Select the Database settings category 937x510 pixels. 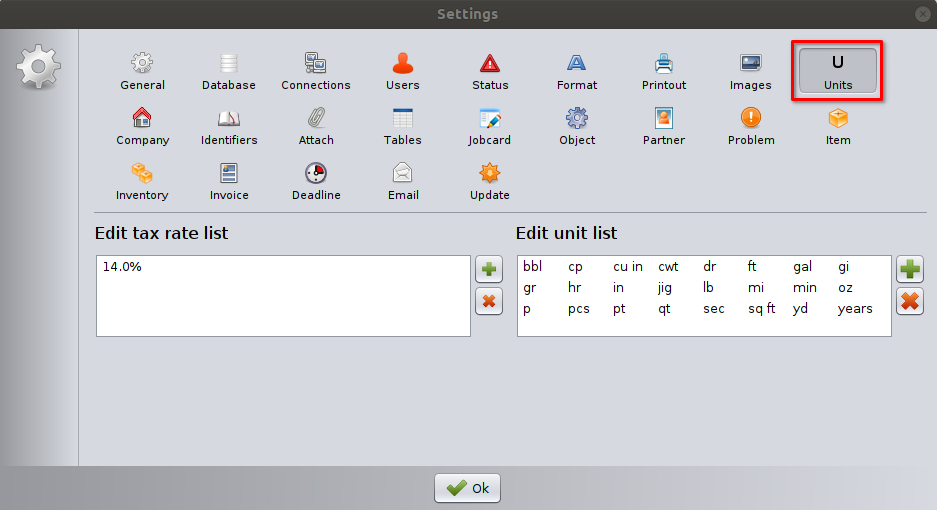[228, 71]
